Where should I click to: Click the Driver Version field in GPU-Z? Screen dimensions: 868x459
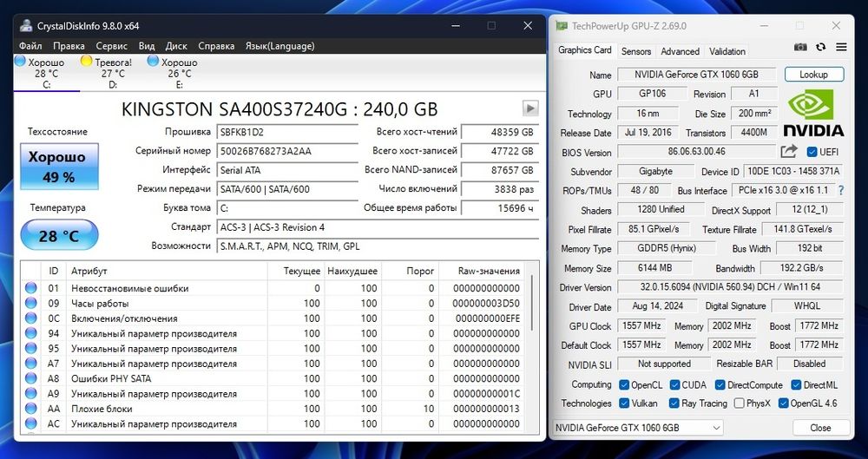pyautogui.click(x=730, y=287)
